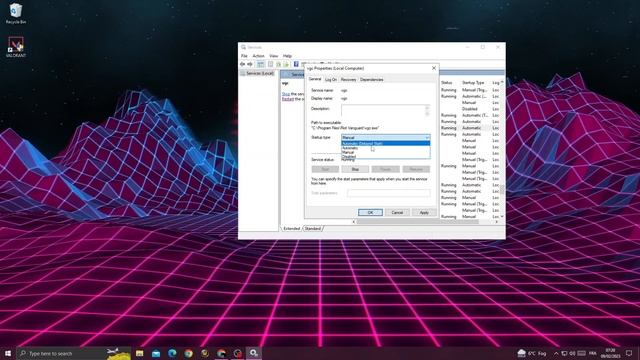Launch Google Chrome from the taskbar

point(189,353)
